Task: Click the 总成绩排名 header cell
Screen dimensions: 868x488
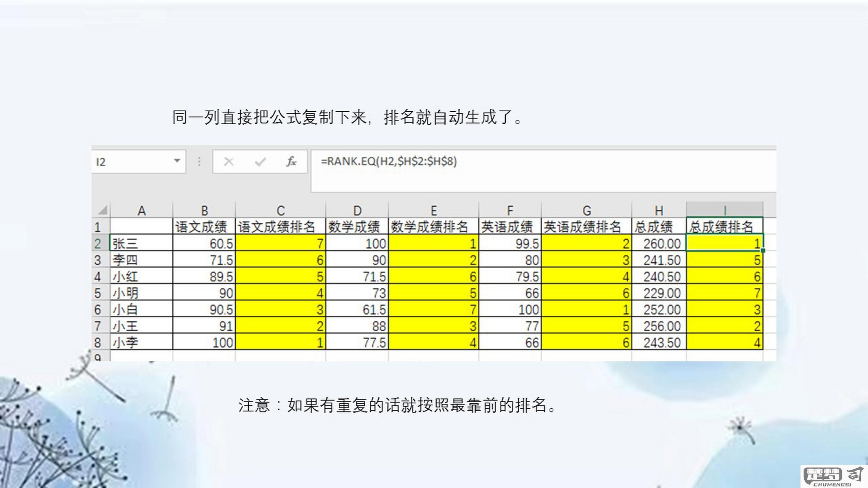Action: [x=725, y=227]
